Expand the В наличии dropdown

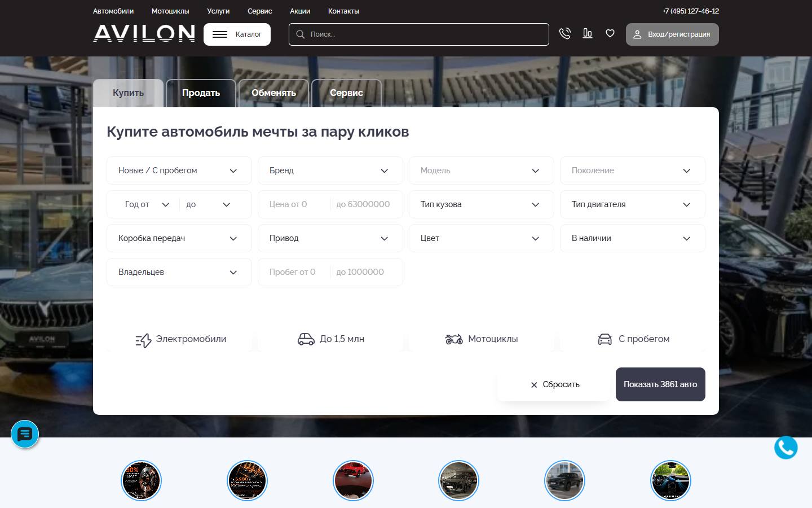click(633, 238)
